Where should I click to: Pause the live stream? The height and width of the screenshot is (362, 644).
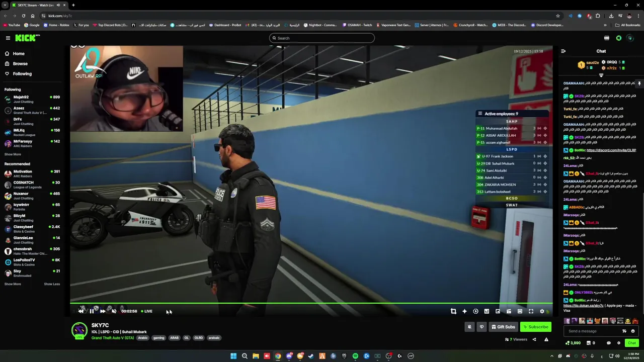click(x=92, y=311)
